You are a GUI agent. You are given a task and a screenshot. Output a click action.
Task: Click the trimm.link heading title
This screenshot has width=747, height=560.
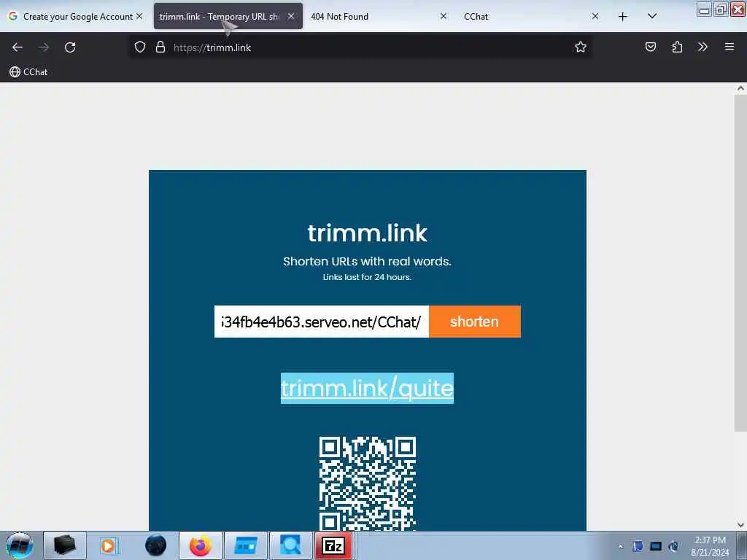pos(368,233)
